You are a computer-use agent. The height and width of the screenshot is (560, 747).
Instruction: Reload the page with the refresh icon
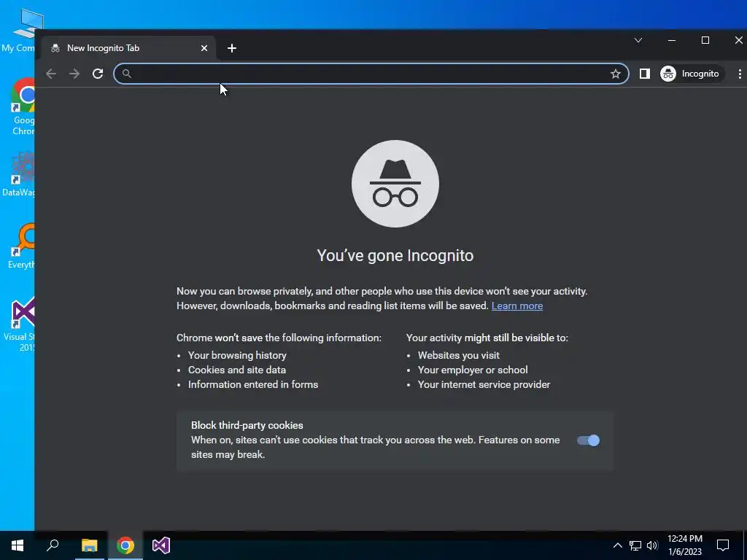(98, 74)
